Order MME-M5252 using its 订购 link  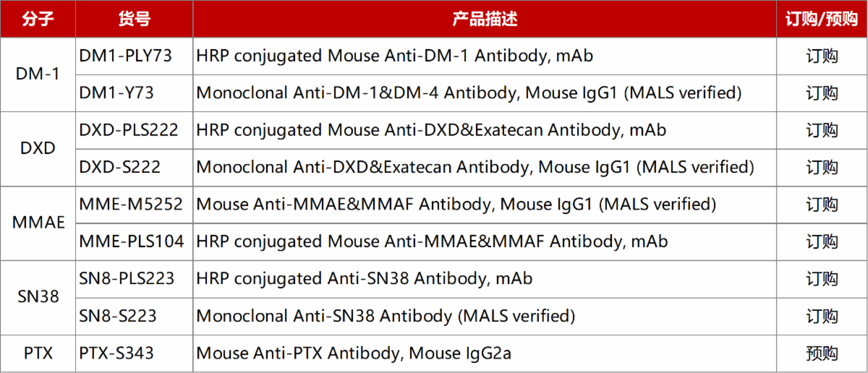(x=822, y=205)
